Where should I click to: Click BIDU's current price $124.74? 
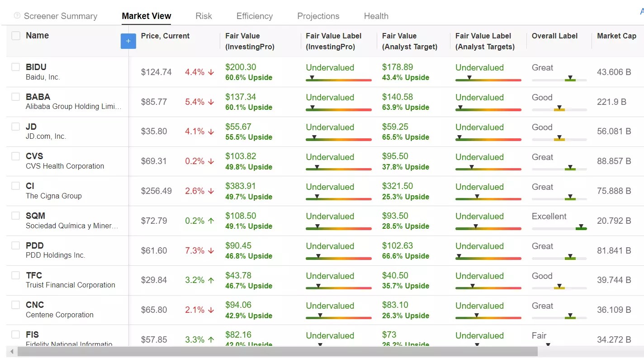pyautogui.click(x=156, y=72)
